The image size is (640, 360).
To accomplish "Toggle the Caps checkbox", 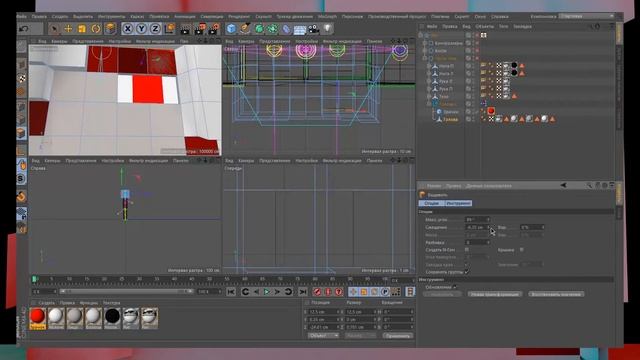I will coord(522,249).
